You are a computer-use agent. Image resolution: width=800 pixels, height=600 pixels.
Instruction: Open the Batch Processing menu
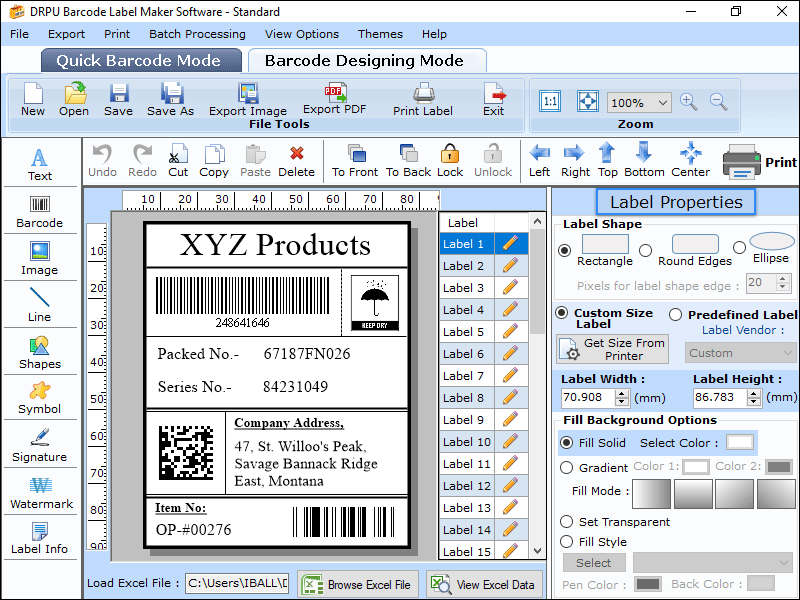[x=197, y=34]
